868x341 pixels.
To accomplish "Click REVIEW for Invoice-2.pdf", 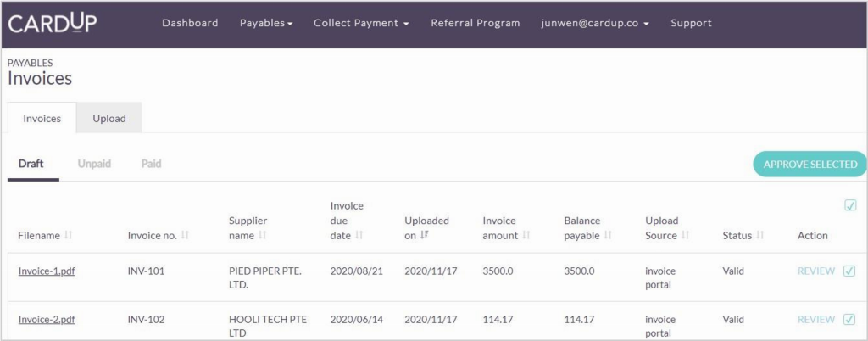I will [x=815, y=320].
